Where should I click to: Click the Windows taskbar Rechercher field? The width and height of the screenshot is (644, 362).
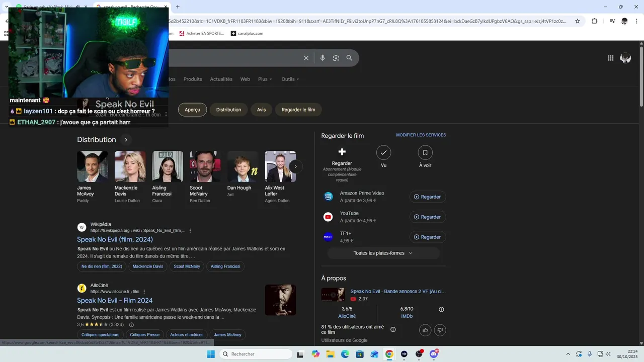tap(255, 354)
